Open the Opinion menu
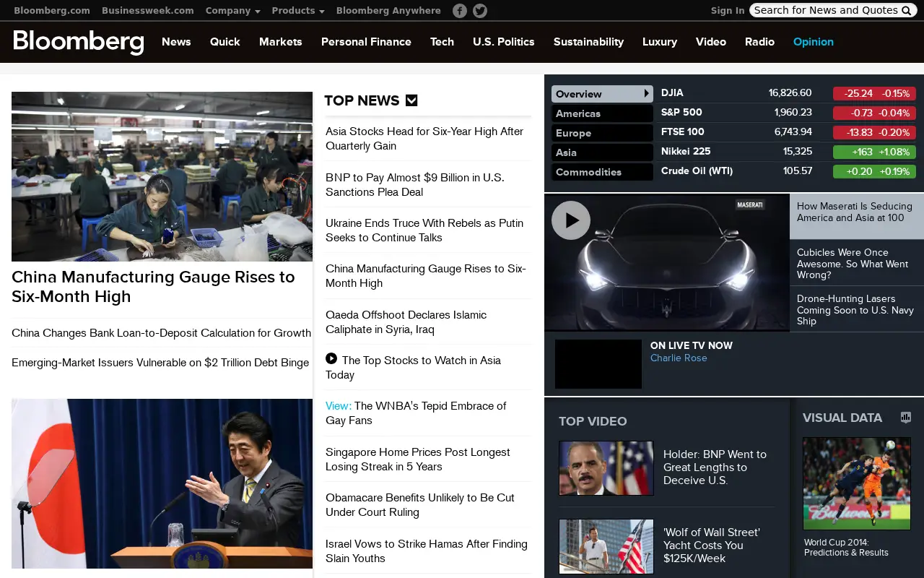Viewport: 924px width, 578px height. click(813, 42)
